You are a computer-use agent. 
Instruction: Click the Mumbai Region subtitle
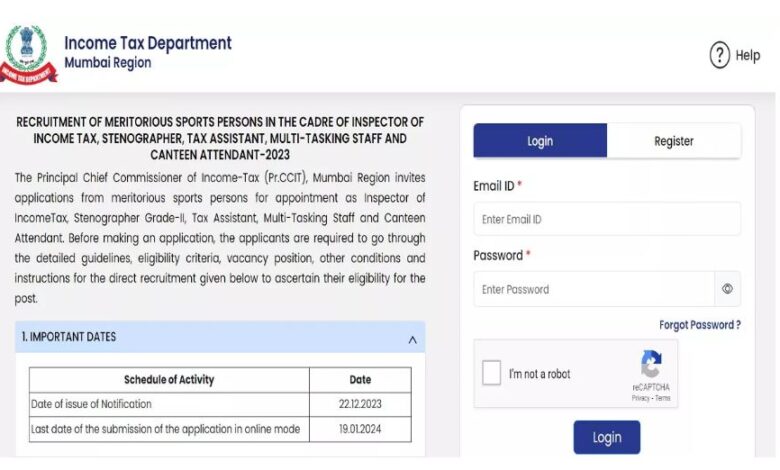coord(108,63)
